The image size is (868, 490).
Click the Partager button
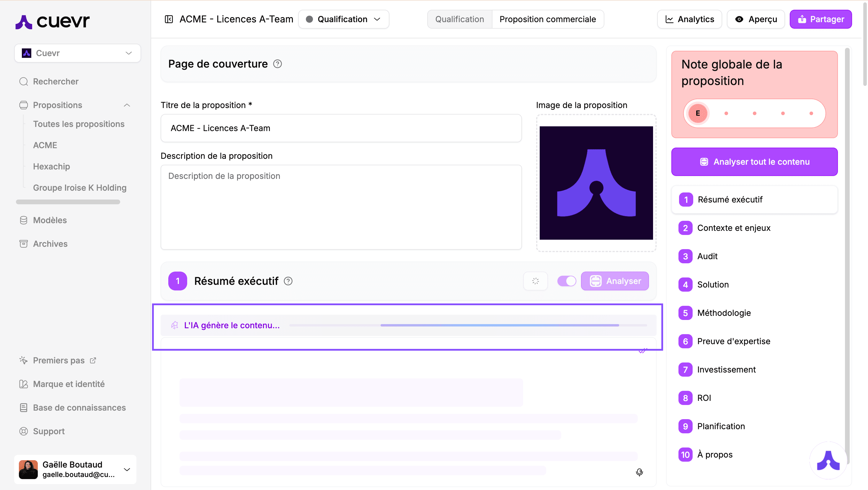pyautogui.click(x=821, y=19)
